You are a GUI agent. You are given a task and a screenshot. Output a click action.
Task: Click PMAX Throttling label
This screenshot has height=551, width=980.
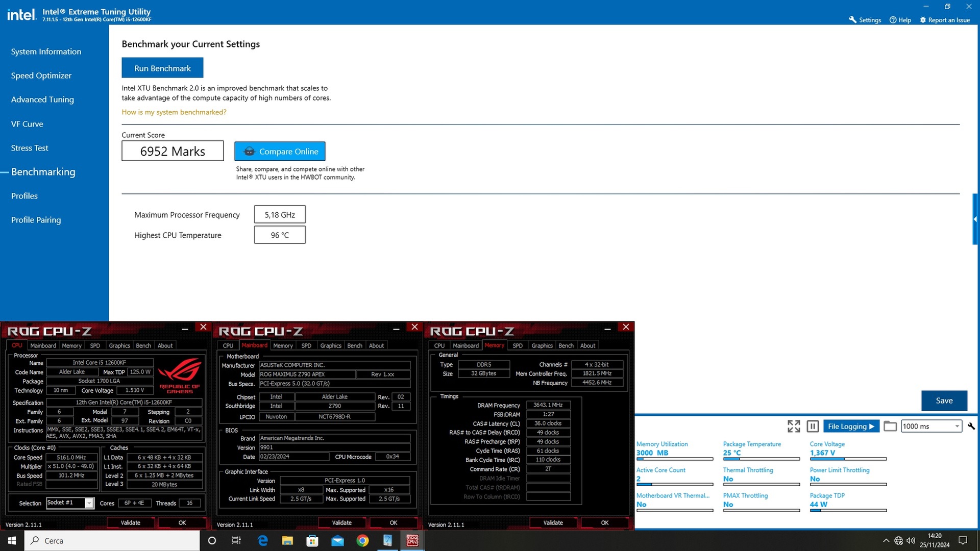[745, 495]
